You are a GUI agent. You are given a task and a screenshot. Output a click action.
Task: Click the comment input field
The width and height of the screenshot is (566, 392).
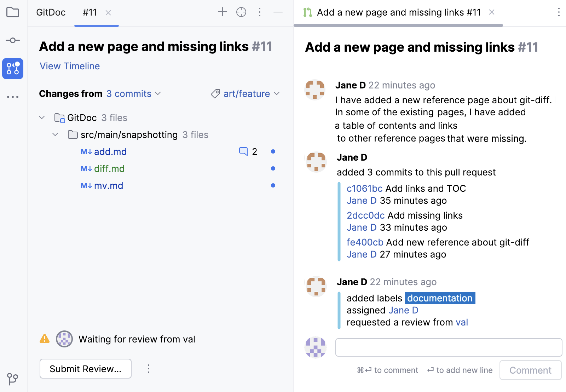coord(449,347)
